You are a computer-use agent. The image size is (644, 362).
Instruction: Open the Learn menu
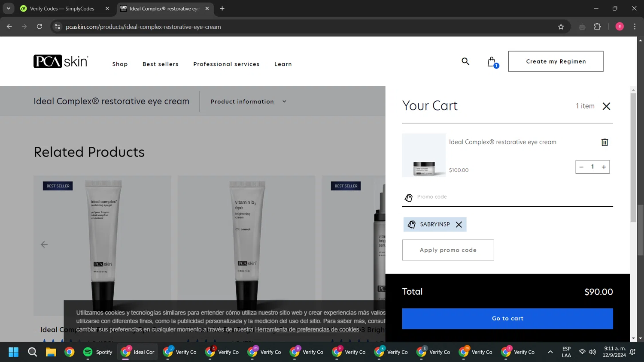(x=283, y=64)
